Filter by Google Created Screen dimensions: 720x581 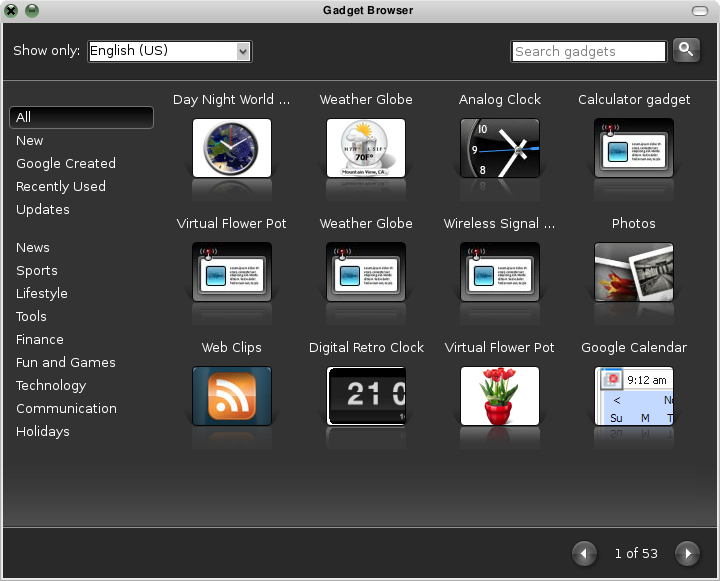pos(66,164)
